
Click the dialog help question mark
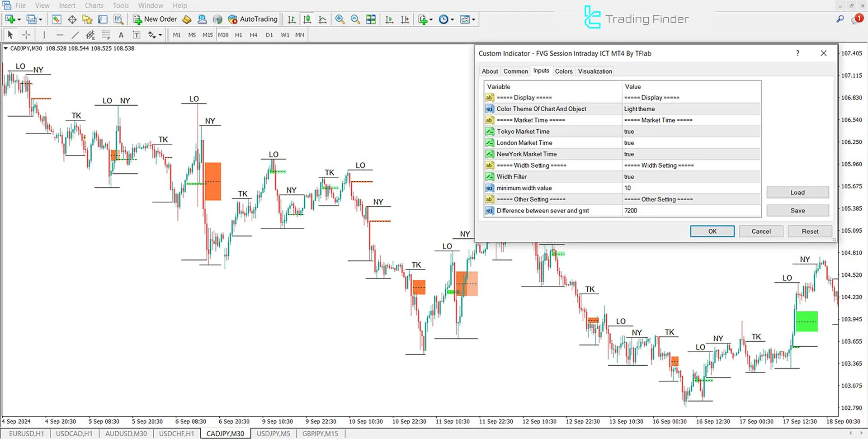pos(797,53)
